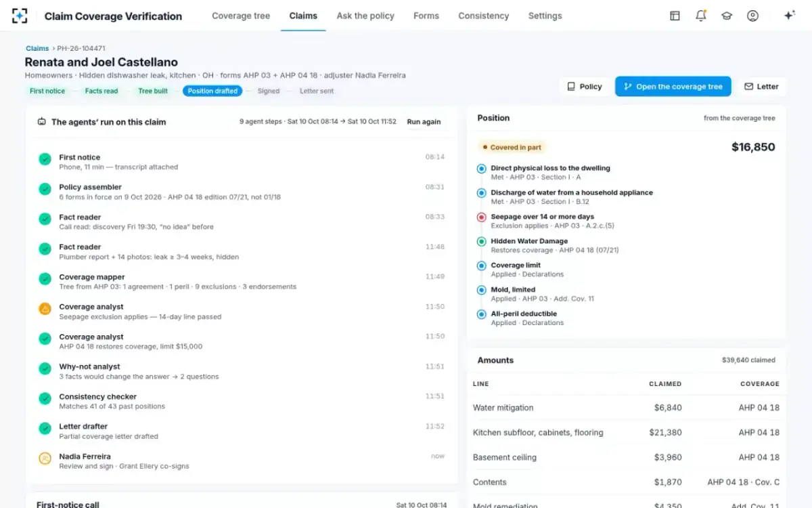Click the Letter button

coord(761,87)
